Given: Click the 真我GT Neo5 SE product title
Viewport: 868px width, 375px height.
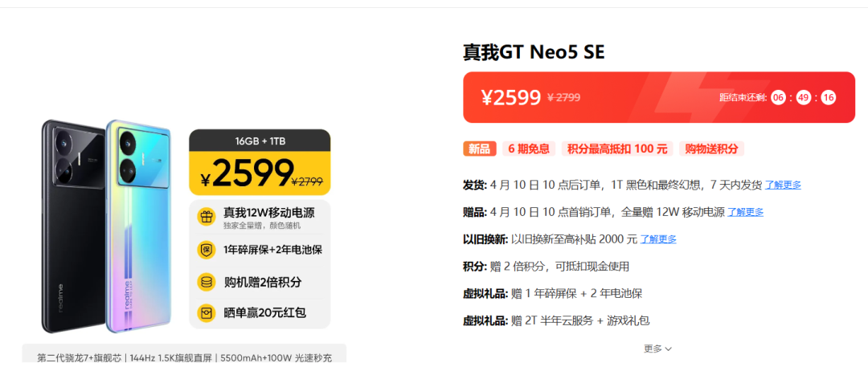Looking at the screenshot, I should click(534, 52).
